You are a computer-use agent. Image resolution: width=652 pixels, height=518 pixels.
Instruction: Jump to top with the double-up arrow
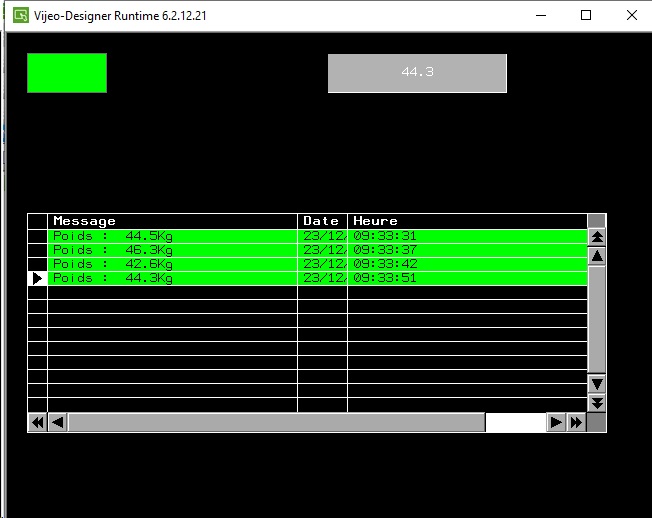pos(597,237)
